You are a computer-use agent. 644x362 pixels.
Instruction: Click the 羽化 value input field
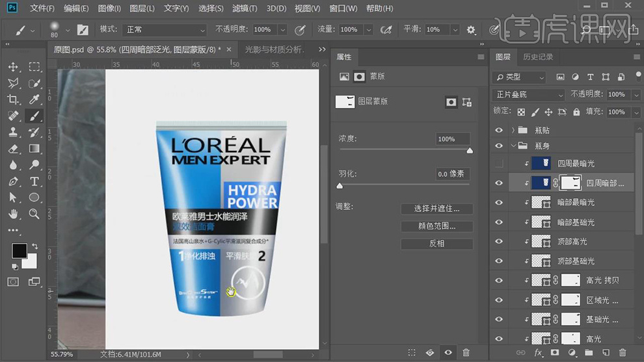(452, 174)
